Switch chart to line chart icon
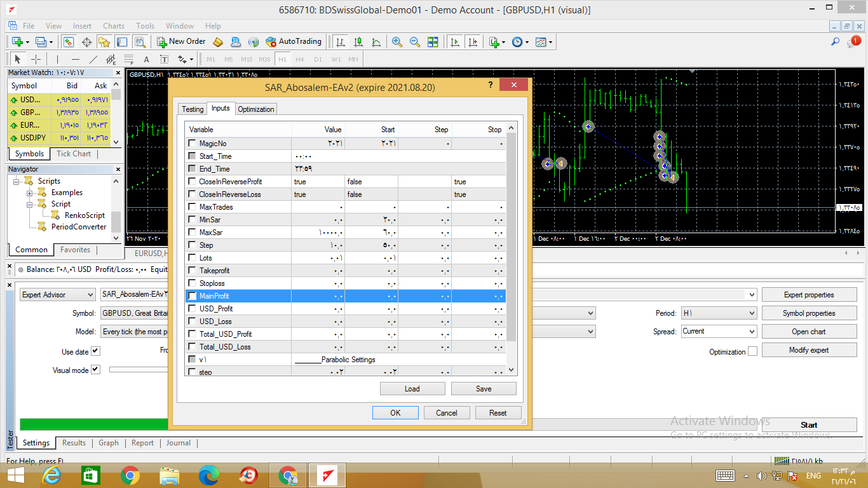The image size is (868, 488). (376, 42)
